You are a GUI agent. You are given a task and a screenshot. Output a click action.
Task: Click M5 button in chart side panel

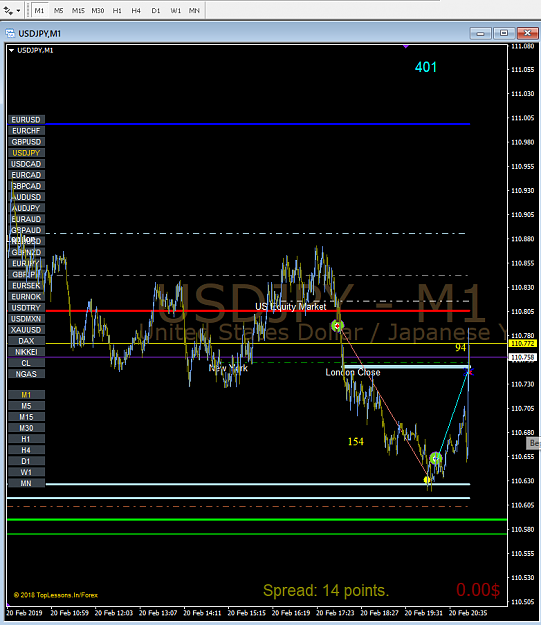(26, 406)
